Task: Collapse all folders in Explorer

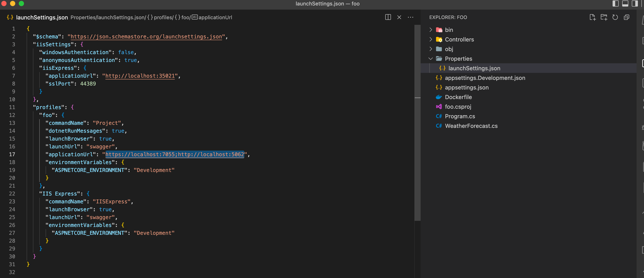Action: [x=627, y=17]
